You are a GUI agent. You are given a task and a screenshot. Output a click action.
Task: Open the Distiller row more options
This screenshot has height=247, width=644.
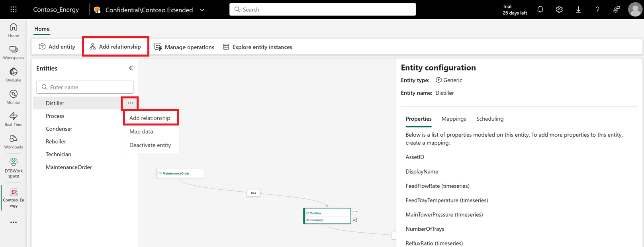point(130,103)
